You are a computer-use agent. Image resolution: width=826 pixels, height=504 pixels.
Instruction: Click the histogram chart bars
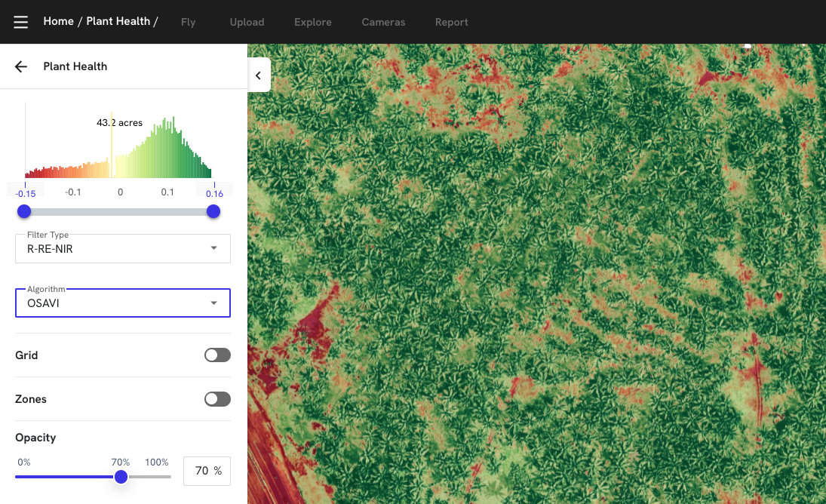(x=118, y=147)
